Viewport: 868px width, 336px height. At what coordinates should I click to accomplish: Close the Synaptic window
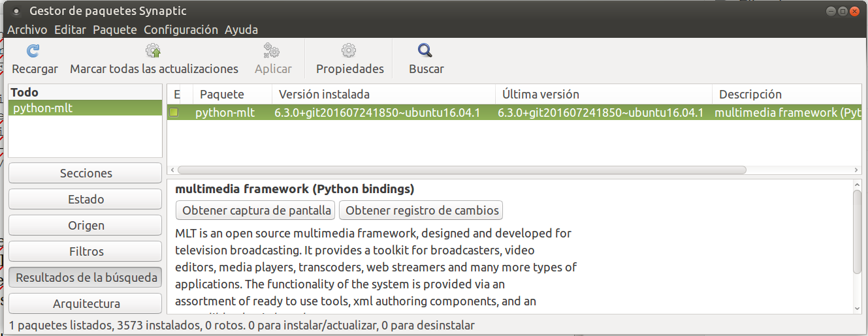(x=855, y=11)
